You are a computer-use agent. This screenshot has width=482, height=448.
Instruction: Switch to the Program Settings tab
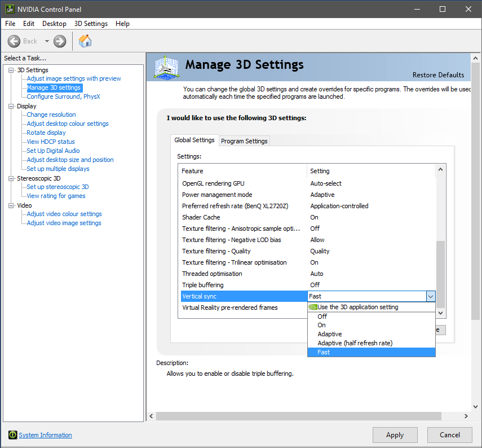244,140
